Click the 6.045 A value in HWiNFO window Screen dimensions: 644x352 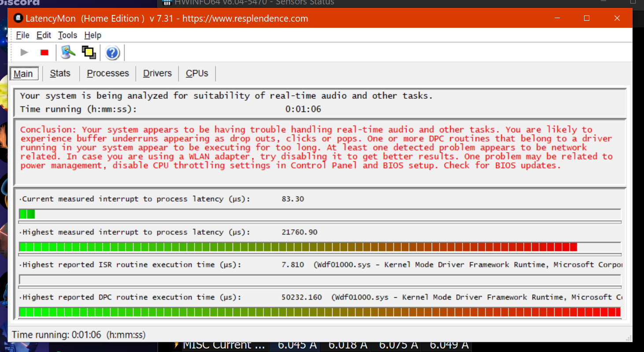click(297, 345)
